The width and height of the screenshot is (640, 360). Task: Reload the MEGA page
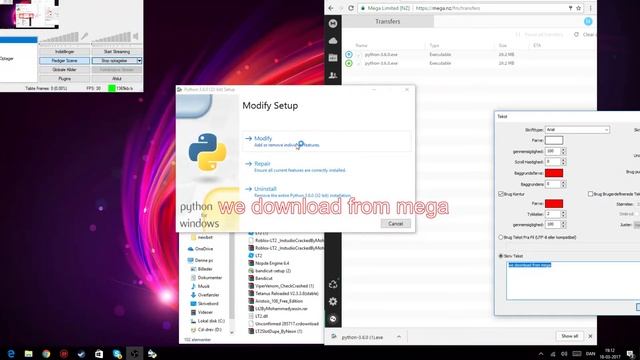click(351, 8)
